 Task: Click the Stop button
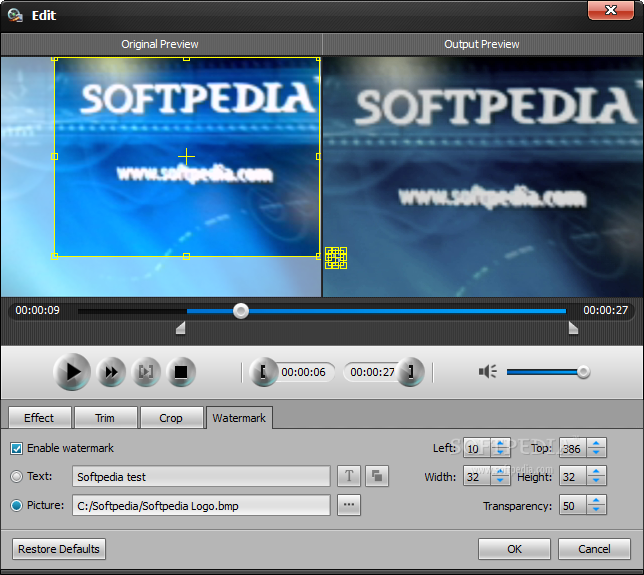tap(181, 372)
